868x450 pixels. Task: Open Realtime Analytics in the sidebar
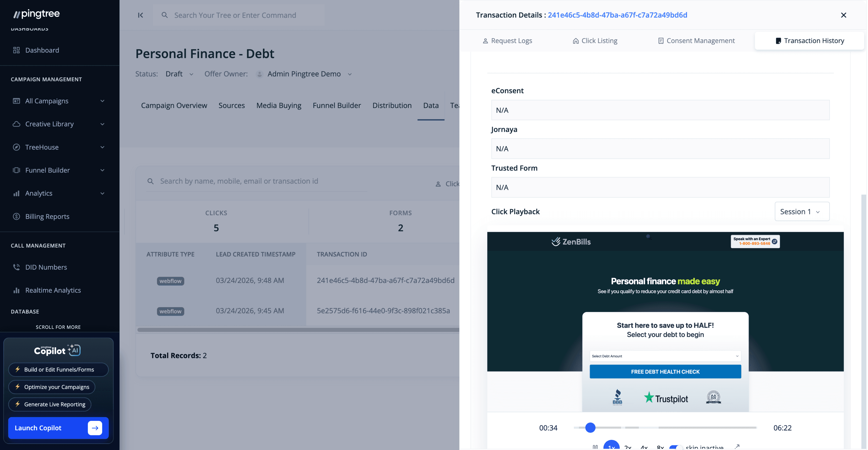53,290
